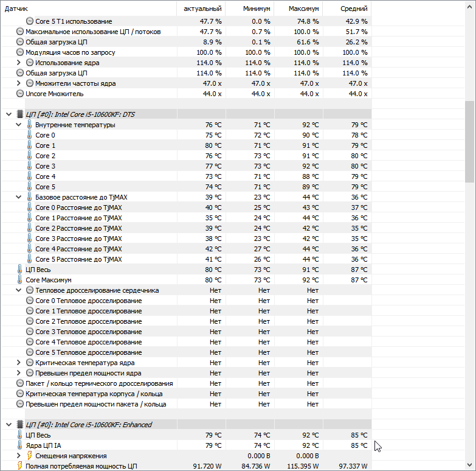The width and height of the screenshot is (476, 471).
Task: Click thermometer icon next to Core 0
Action: click(x=29, y=135)
